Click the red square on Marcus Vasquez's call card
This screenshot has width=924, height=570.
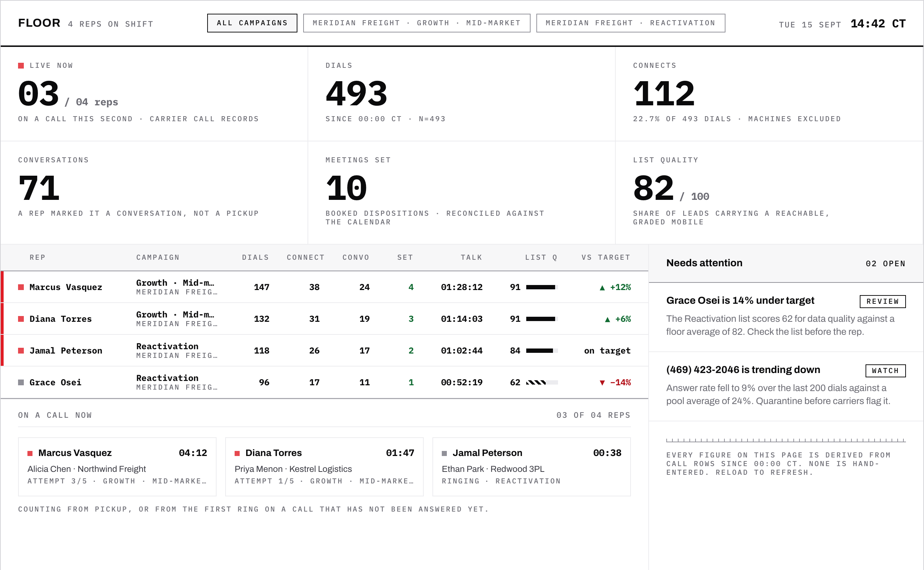pos(30,453)
